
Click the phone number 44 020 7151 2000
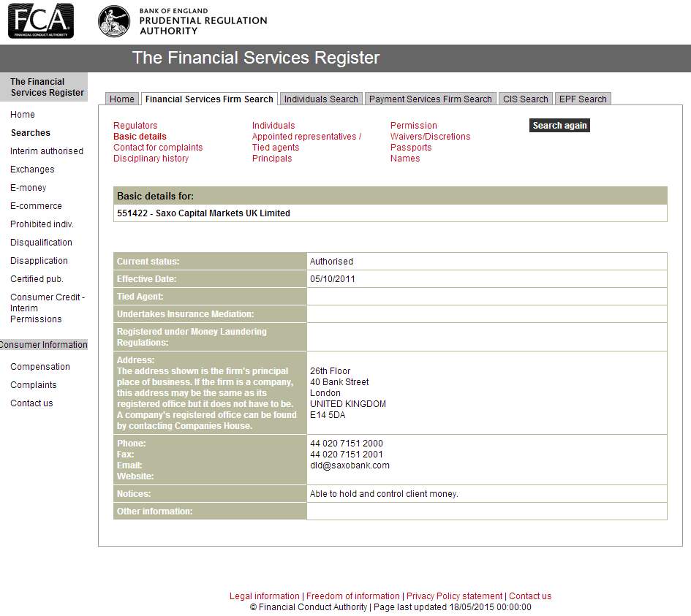(x=347, y=444)
